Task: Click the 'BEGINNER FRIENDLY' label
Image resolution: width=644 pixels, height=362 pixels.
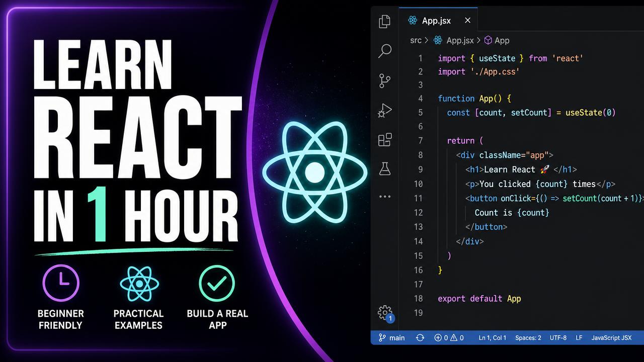Action: pos(61,319)
